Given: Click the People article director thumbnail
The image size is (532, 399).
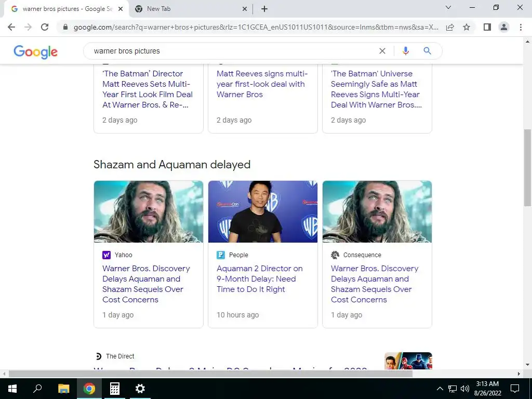Looking at the screenshot, I should [x=263, y=212].
